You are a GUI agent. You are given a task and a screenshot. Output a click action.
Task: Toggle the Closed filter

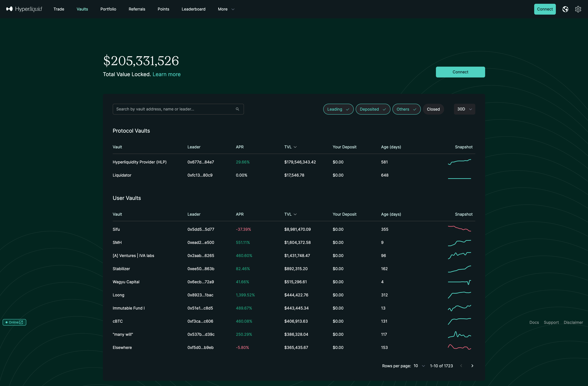[x=433, y=109]
